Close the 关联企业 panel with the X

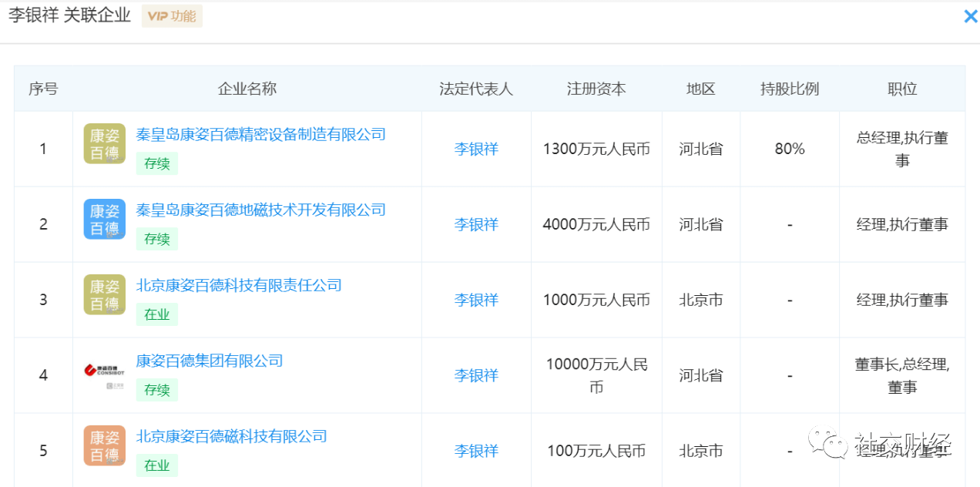[970, 16]
